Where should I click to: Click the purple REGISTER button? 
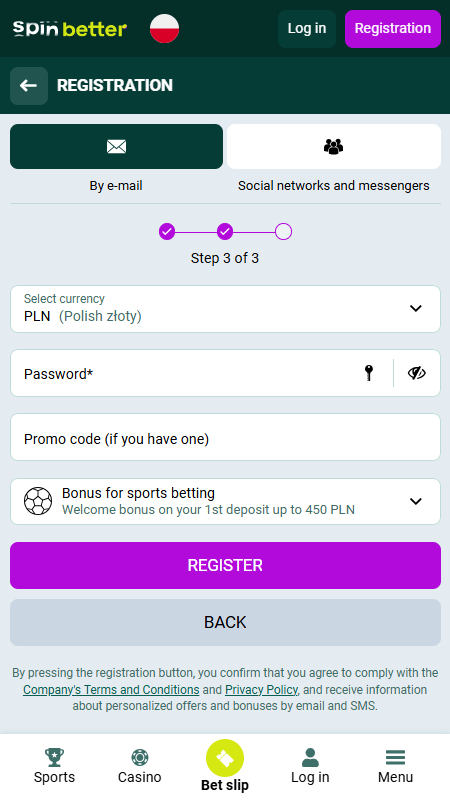225,565
